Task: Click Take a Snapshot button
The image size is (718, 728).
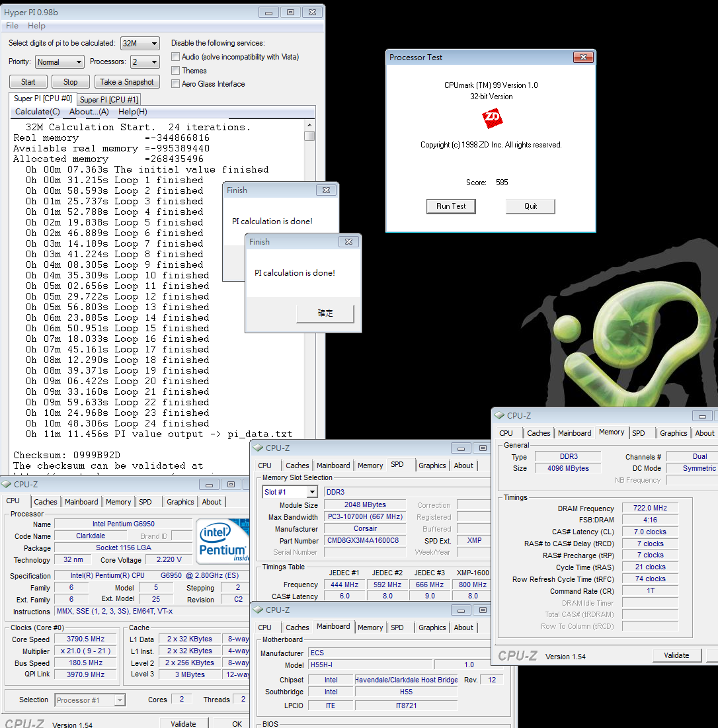Action: 127,82
